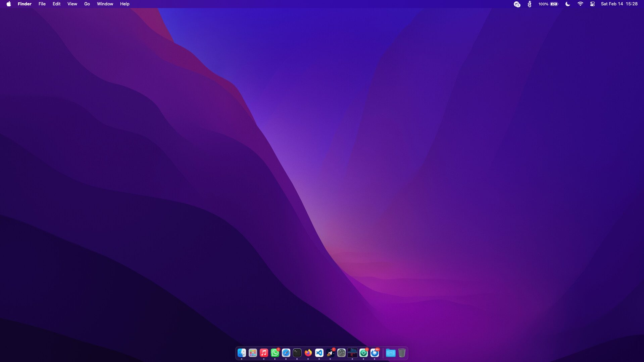Launch the Music app from dock
The image size is (644, 362).
point(264,353)
